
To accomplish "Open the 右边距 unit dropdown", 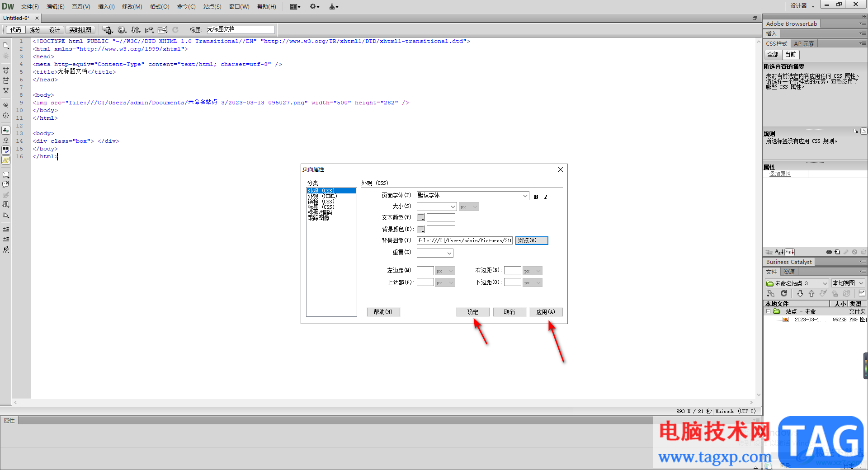I will [533, 271].
